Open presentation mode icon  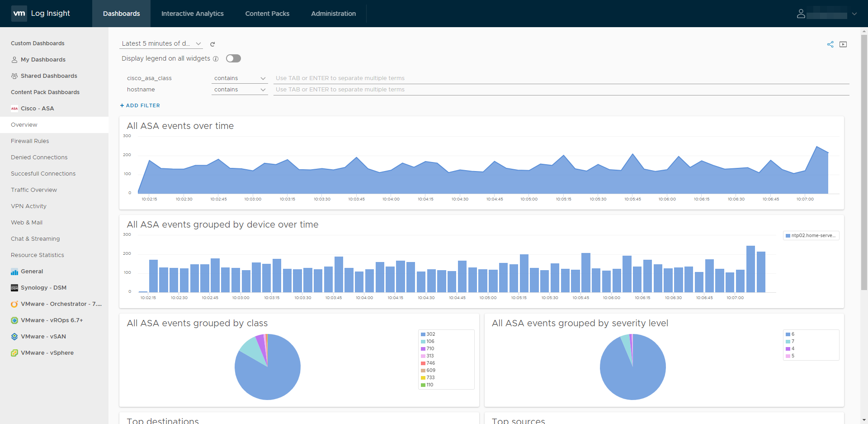843,44
